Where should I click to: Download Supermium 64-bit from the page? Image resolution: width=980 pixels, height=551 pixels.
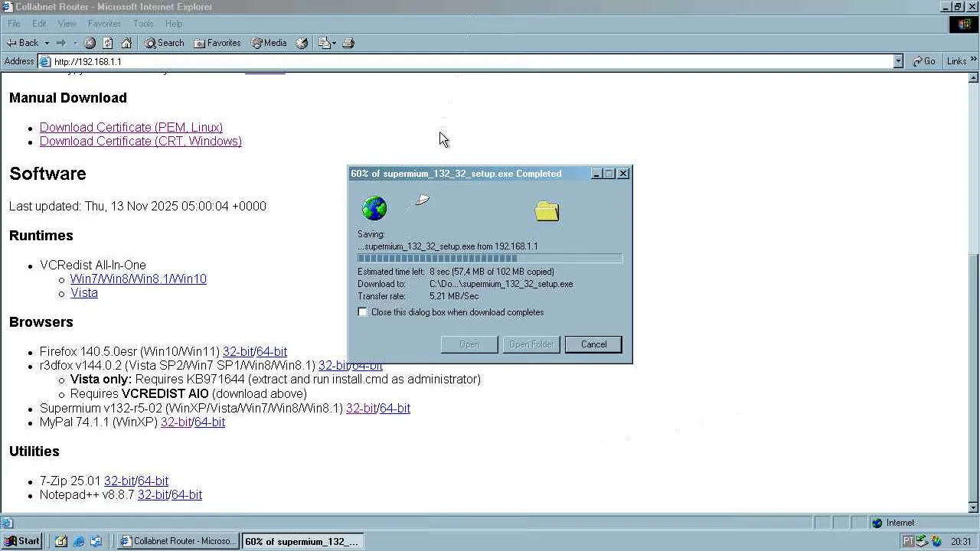point(395,408)
